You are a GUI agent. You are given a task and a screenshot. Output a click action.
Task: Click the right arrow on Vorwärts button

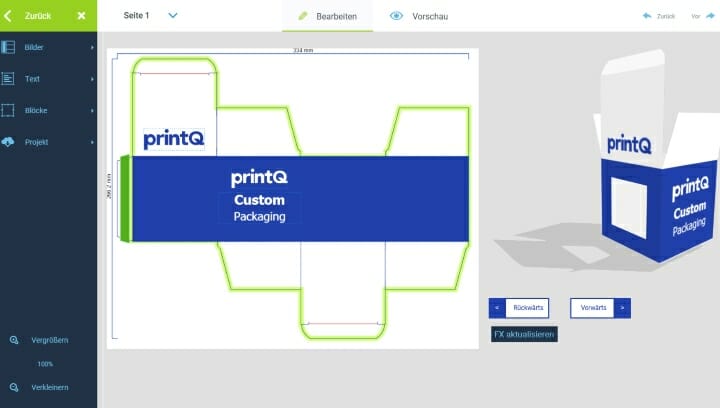(622, 308)
